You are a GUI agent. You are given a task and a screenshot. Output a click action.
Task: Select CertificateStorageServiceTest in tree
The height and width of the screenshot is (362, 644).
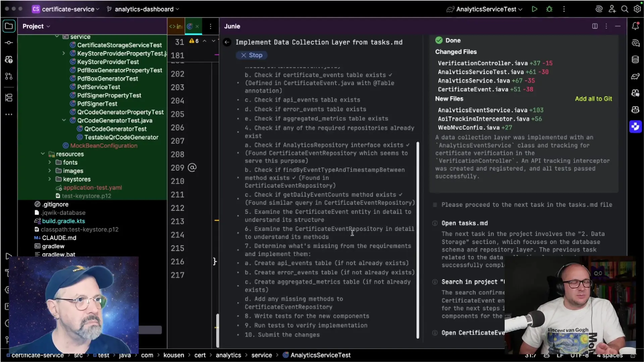pyautogui.click(x=119, y=45)
